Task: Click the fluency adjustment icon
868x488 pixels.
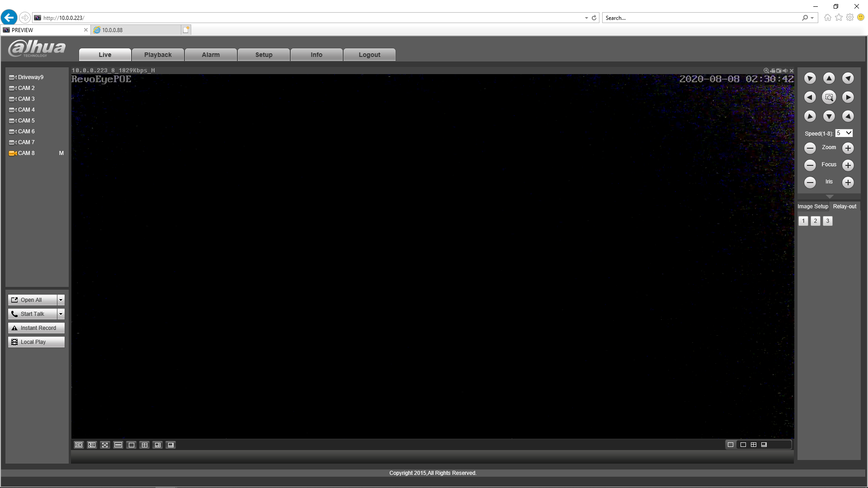Action: pos(92,445)
